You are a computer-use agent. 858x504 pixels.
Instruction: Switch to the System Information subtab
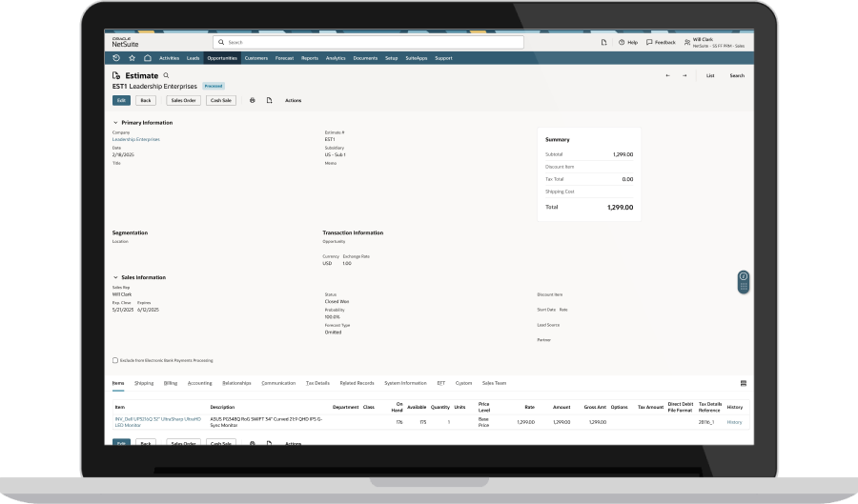(405, 383)
